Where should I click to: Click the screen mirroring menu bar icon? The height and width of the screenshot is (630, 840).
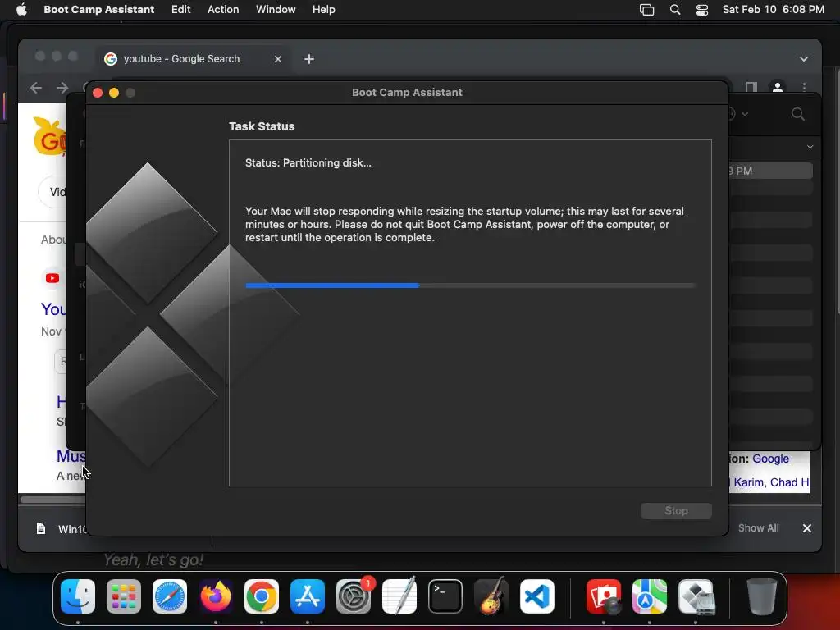[646, 10]
